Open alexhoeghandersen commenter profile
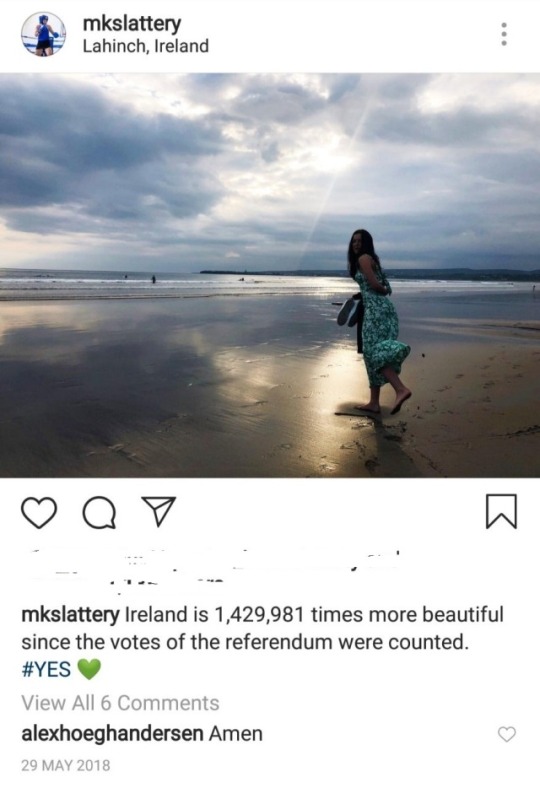The image size is (540, 788). [x=112, y=734]
